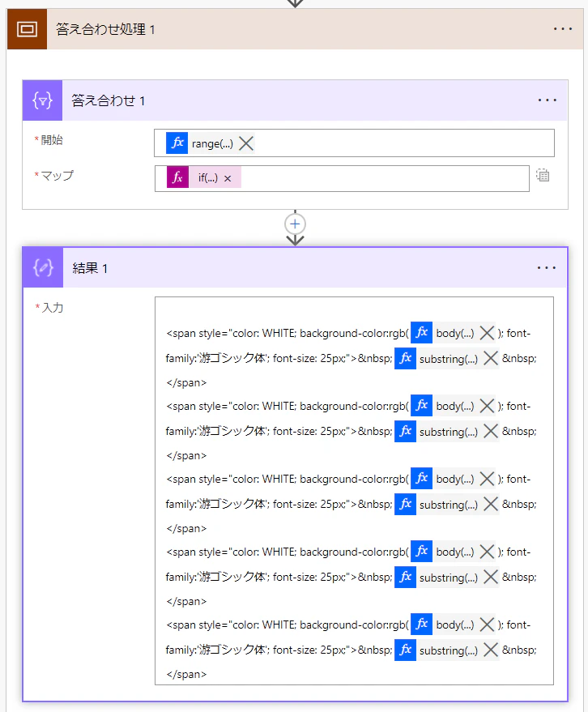Image resolution: width=588 pixels, height=712 pixels.
Task: Click the second body(...) fx icon
Action: click(421, 405)
